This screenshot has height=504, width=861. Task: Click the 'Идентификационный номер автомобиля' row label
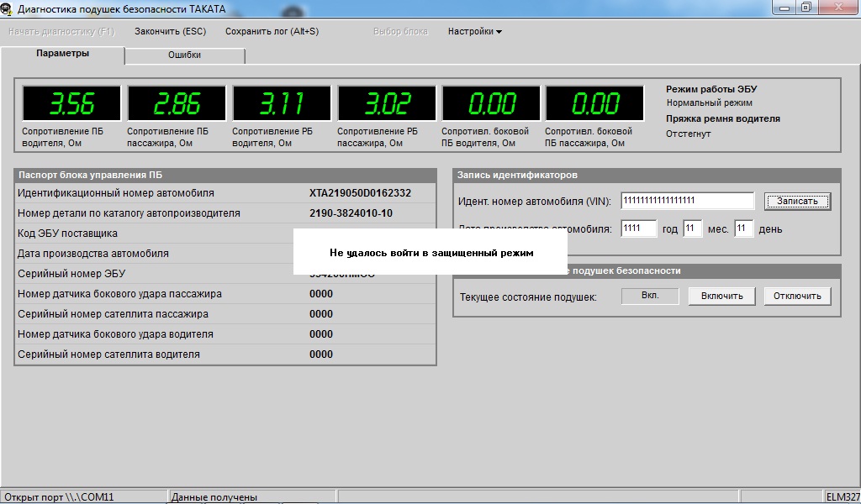point(116,193)
